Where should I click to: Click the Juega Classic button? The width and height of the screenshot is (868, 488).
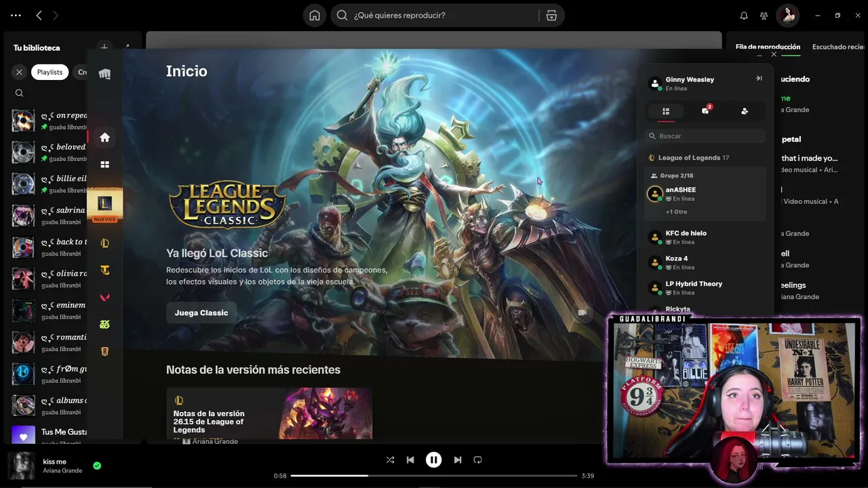click(201, 312)
